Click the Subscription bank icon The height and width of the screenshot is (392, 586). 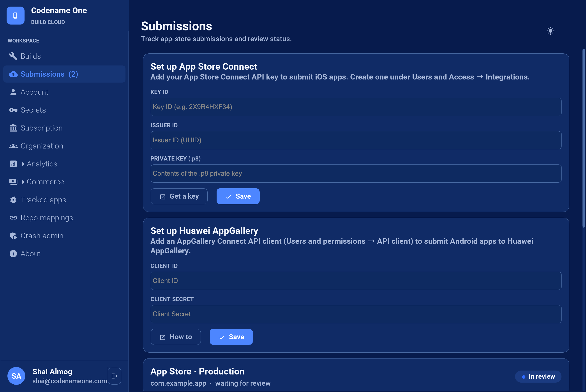tap(13, 128)
